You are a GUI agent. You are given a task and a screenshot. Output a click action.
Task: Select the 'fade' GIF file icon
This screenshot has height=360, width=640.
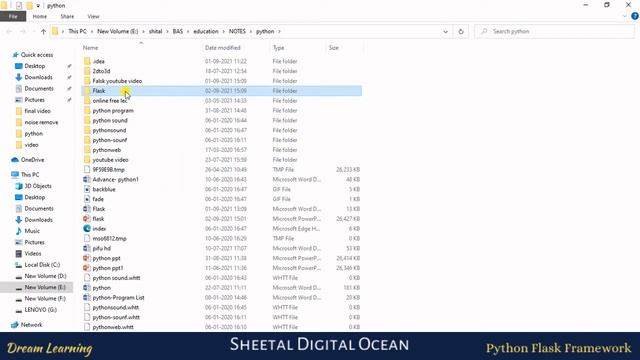tap(87, 199)
